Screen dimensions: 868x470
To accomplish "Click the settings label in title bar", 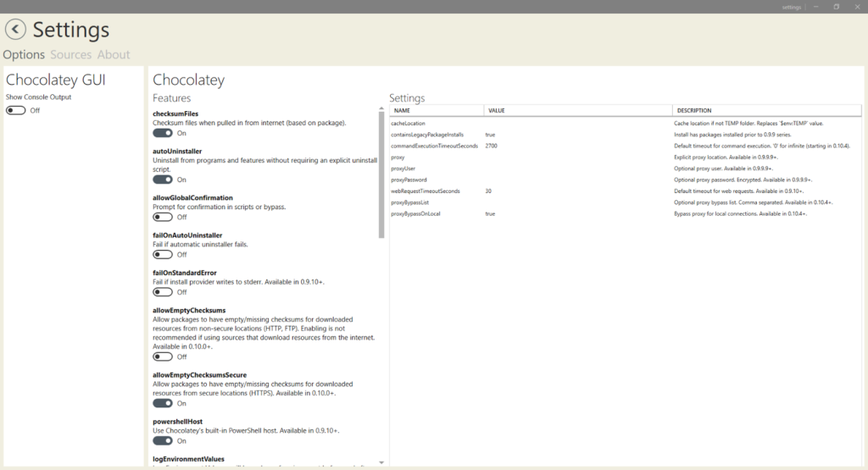I will tap(792, 7).
